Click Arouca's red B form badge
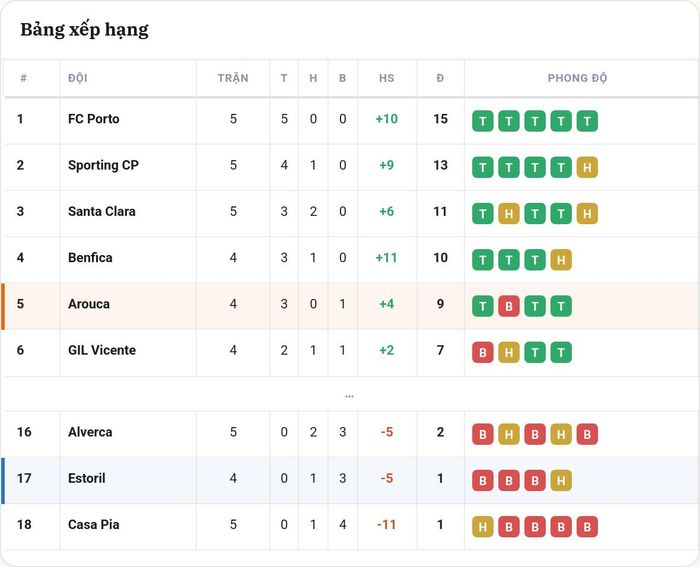This screenshot has height=567, width=700. pos(508,306)
